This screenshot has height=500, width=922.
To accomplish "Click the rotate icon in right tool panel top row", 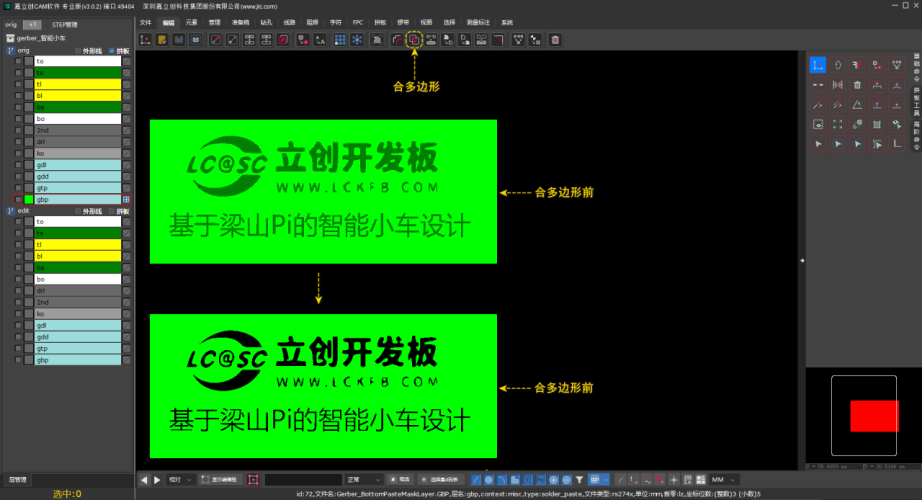I will pyautogui.click(x=838, y=65).
